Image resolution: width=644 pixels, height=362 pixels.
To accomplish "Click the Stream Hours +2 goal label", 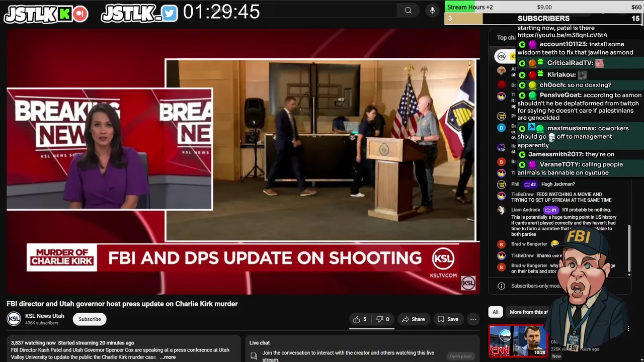I will 470,7.
